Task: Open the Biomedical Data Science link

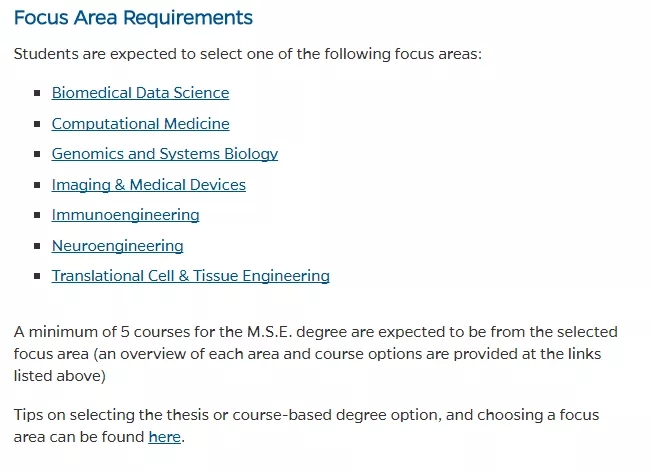Action: point(140,93)
